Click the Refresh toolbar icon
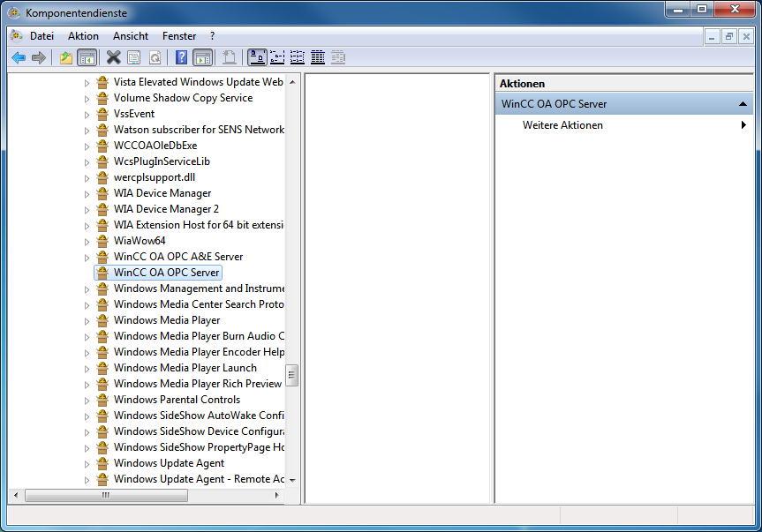 (x=155, y=57)
